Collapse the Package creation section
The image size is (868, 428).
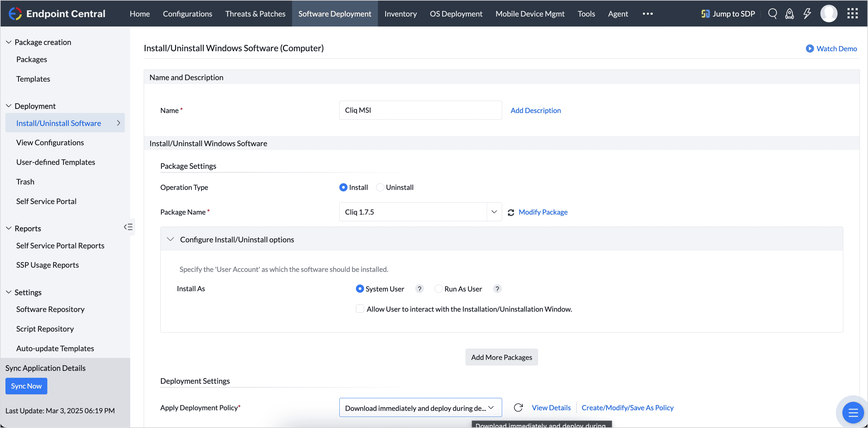(9, 42)
